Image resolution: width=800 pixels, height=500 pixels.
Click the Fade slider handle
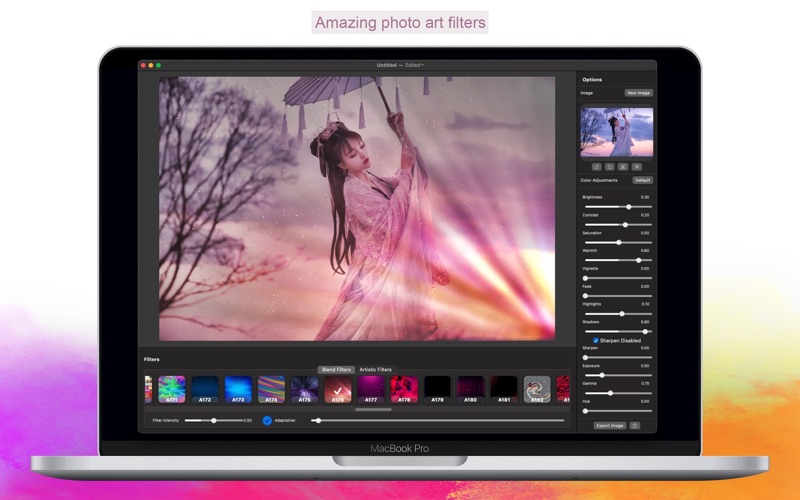coord(585,296)
